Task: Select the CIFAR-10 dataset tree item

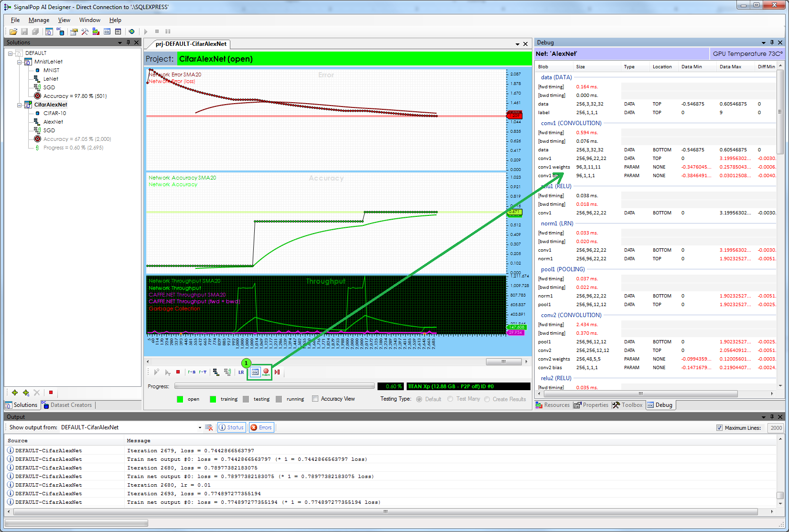Action: (x=54, y=113)
